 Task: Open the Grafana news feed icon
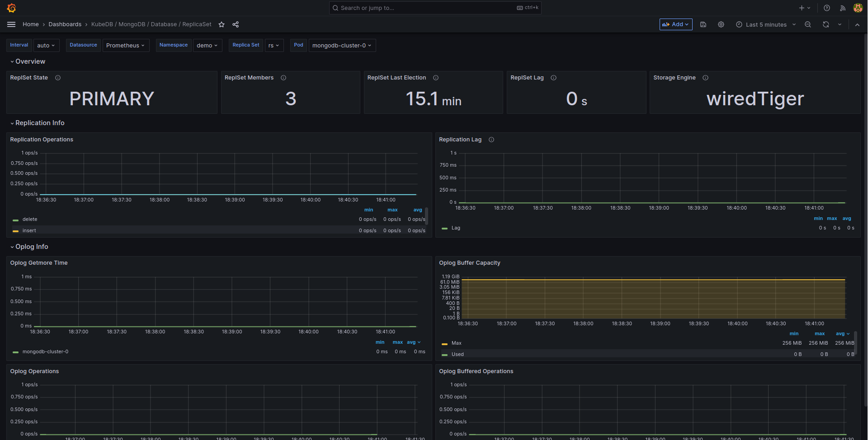click(x=842, y=8)
